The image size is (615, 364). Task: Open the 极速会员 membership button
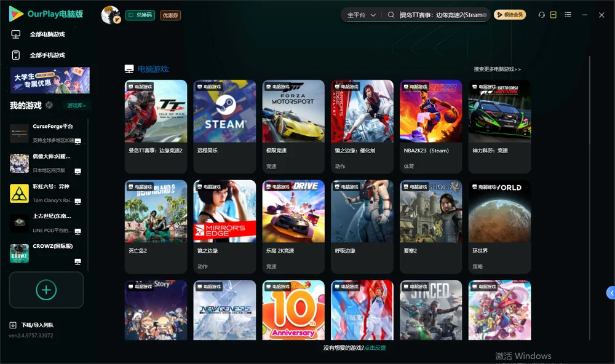coord(510,15)
